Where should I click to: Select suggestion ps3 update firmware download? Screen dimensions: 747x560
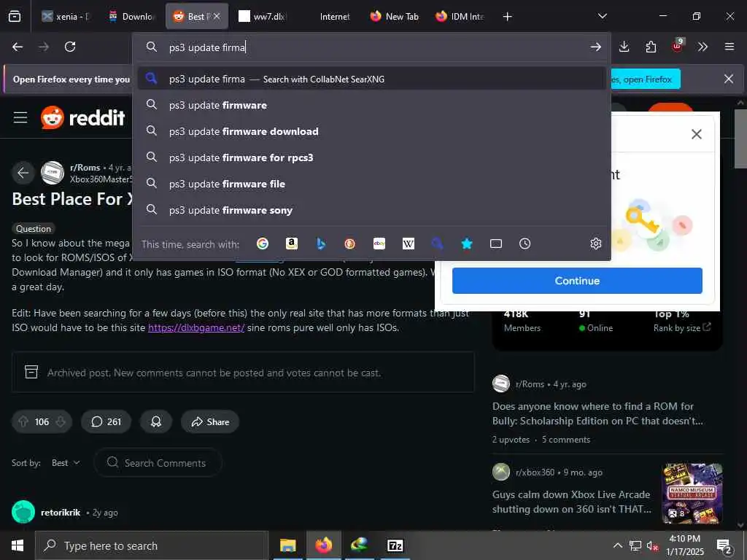tap(371, 131)
